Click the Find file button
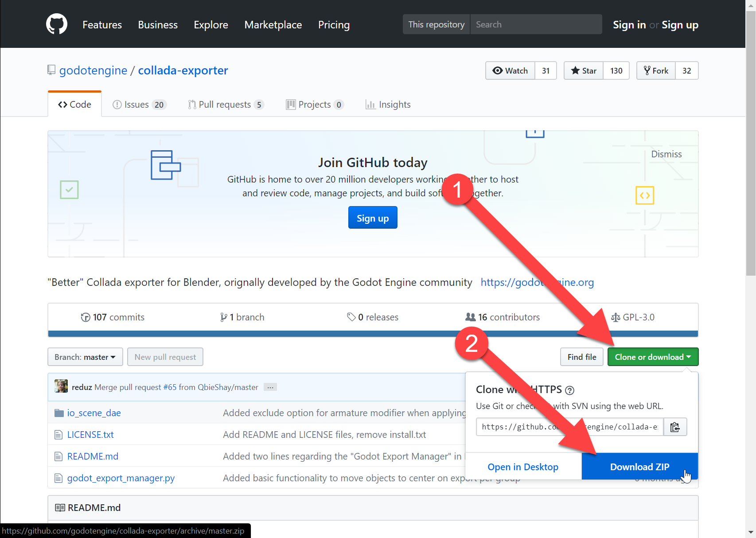 click(582, 357)
